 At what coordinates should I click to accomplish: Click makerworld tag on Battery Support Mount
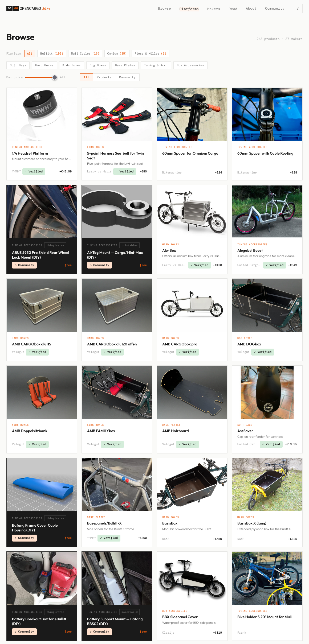click(x=129, y=612)
